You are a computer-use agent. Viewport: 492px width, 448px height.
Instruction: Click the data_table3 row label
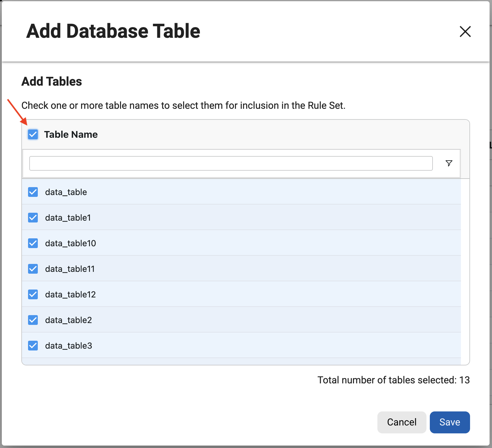click(69, 346)
